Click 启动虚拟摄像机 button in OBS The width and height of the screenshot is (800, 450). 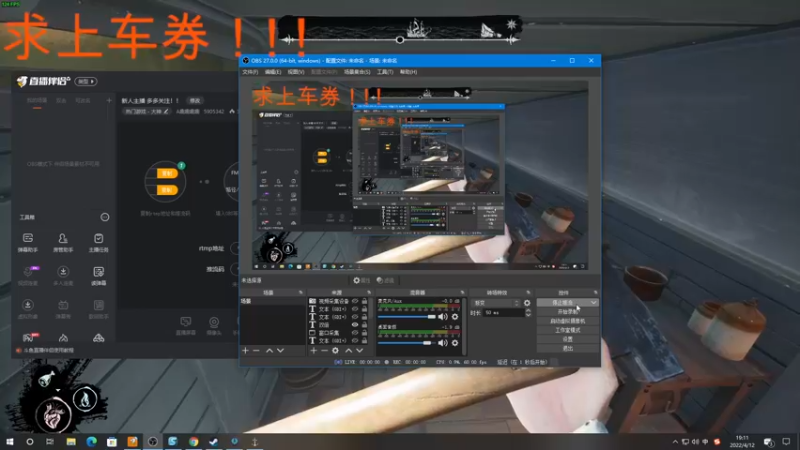pos(567,321)
